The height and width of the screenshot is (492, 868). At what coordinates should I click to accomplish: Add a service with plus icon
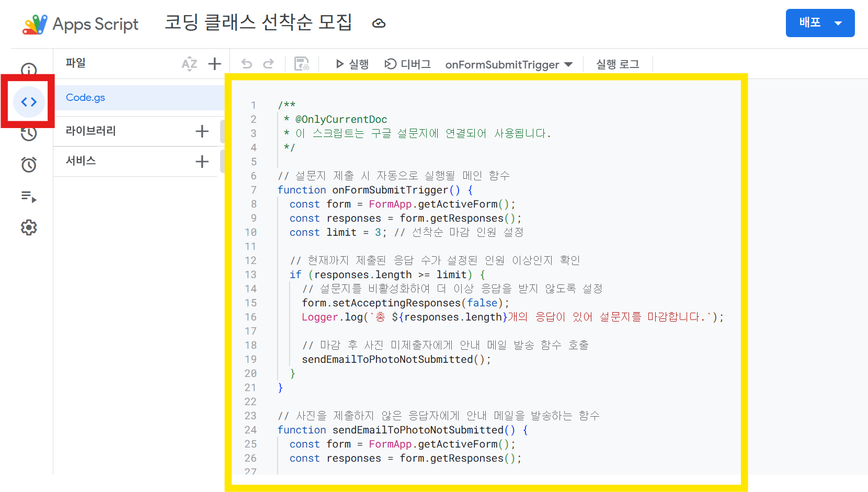[202, 162]
